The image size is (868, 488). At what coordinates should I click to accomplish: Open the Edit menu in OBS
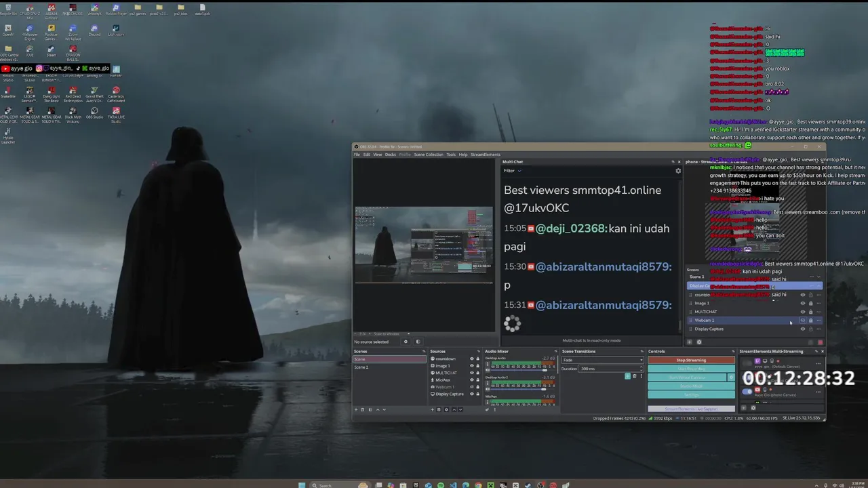point(366,155)
